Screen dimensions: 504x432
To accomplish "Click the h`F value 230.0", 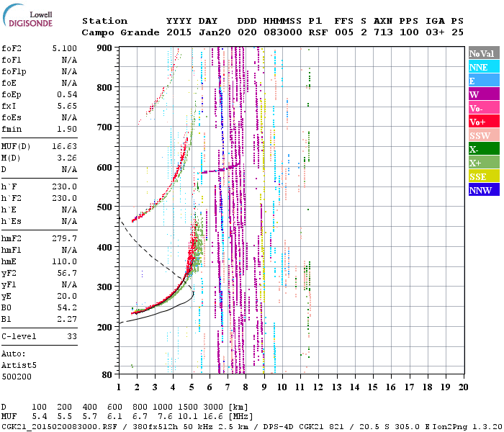I will point(65,186).
